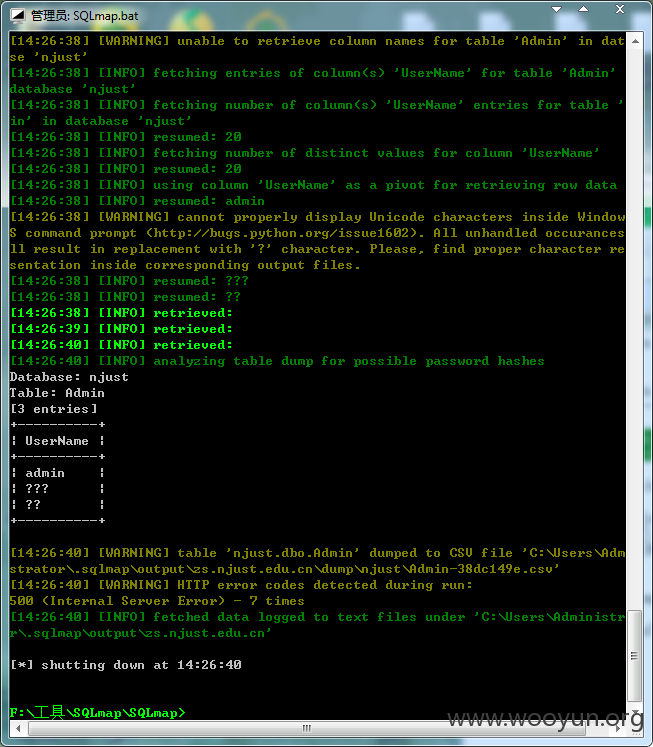Click the 'resumed: ???' log line
The image size is (653, 747).
[x=129, y=281]
